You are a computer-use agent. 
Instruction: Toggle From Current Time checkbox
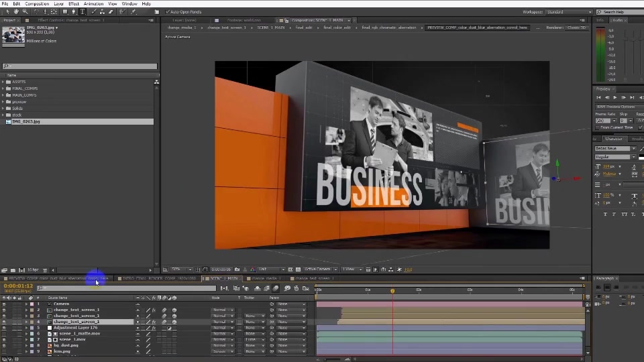598,127
